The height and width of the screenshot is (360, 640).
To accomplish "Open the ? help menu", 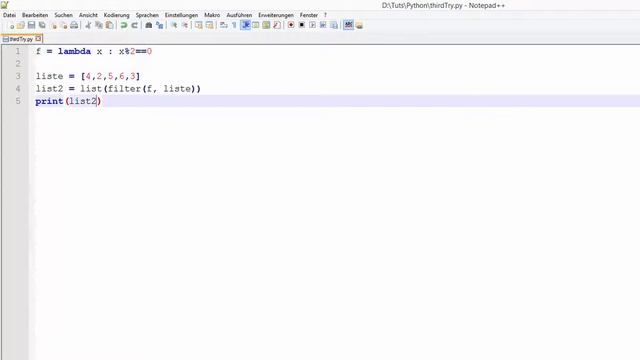I will point(325,15).
